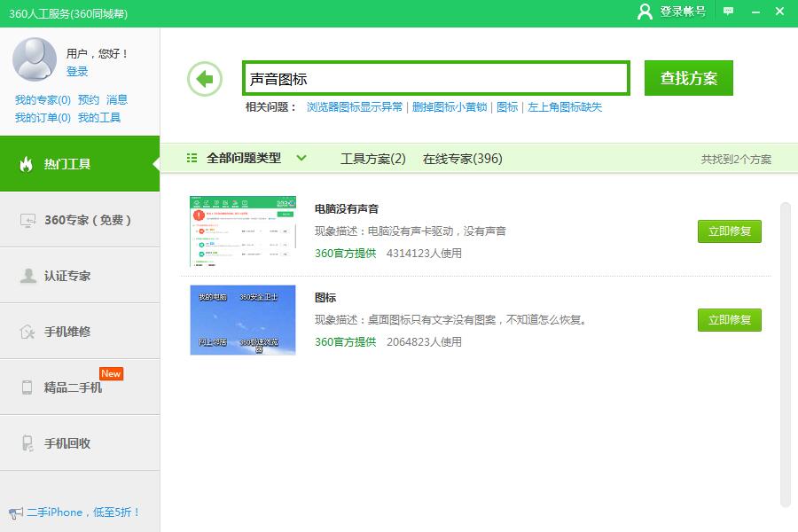This screenshot has width=798, height=532.
Task: Click the New badge on 精品二手机
Action: pos(111,373)
